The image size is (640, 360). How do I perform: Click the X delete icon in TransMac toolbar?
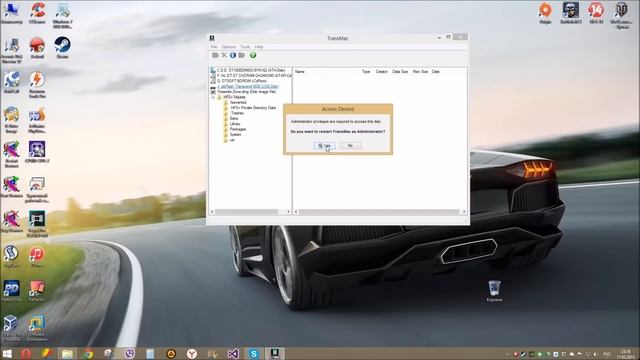pos(224,55)
